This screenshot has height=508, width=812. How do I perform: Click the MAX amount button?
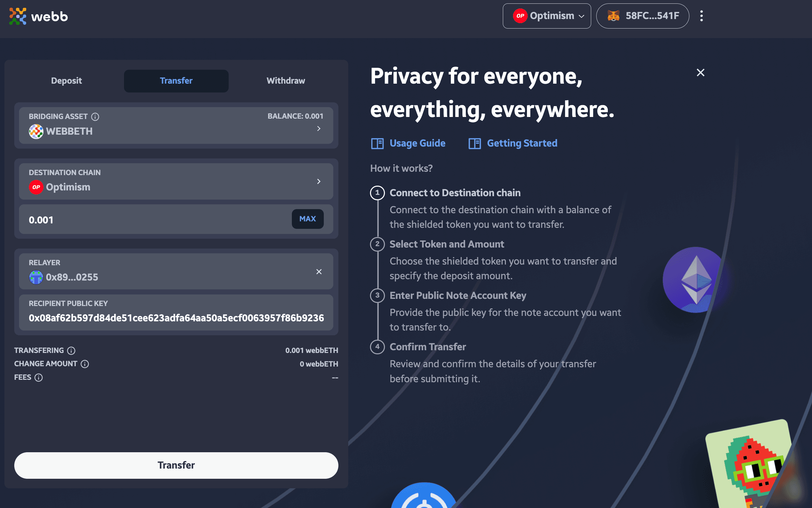307,219
